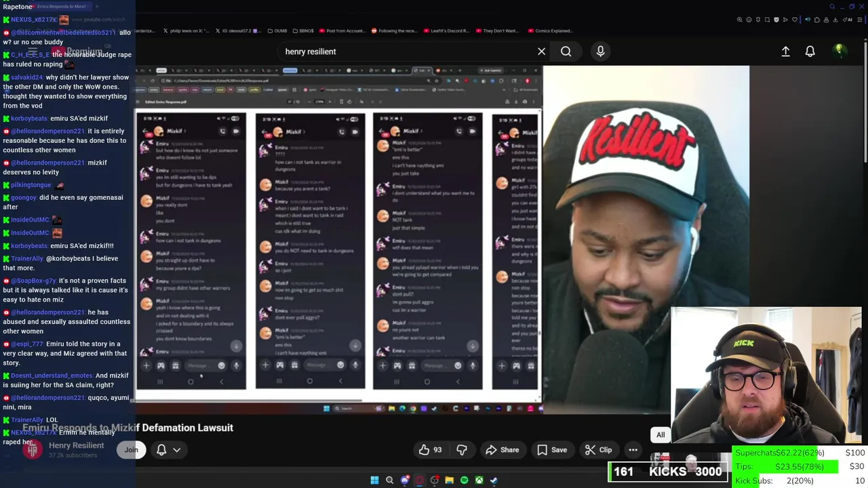Open the IO: olesoul57.2 X bookmark
This screenshot has height=488, width=868.
coord(240,30)
